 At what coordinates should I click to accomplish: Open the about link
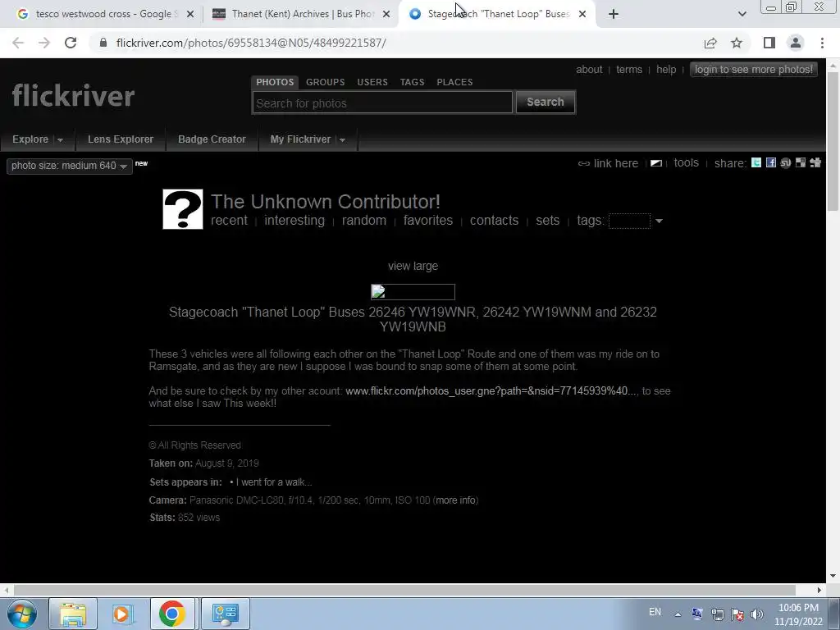pyautogui.click(x=589, y=70)
